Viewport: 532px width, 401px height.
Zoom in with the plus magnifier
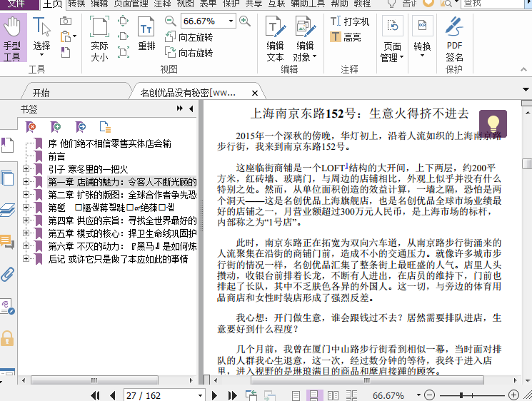click(245, 21)
